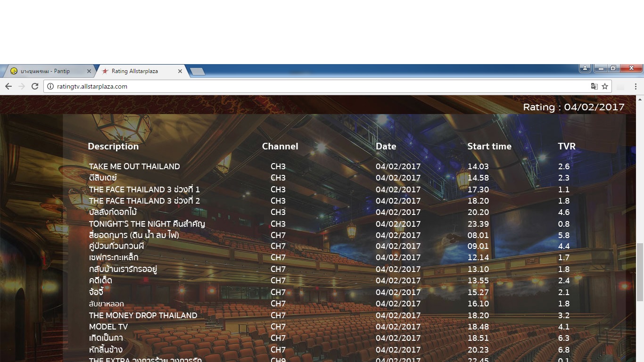
Task: Reload the page with refresh icon
Action: coord(34,86)
